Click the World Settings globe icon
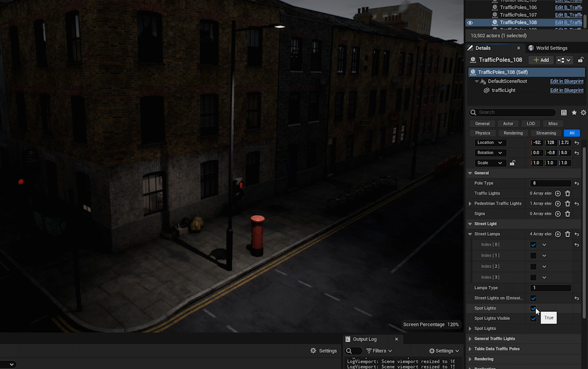Viewport: 588px width, 369px height. point(531,48)
